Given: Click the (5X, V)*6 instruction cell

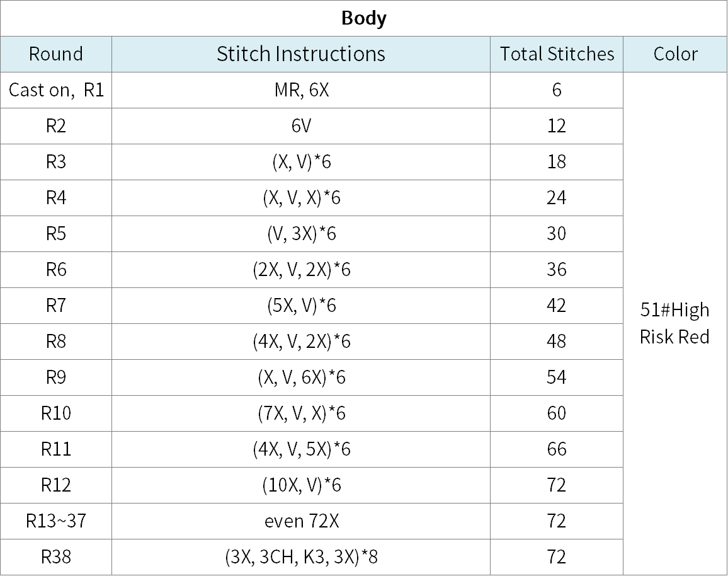Looking at the screenshot, I should pos(301,306).
